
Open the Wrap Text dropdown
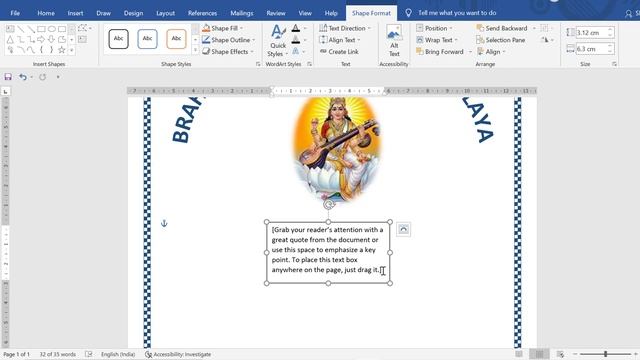(437, 40)
